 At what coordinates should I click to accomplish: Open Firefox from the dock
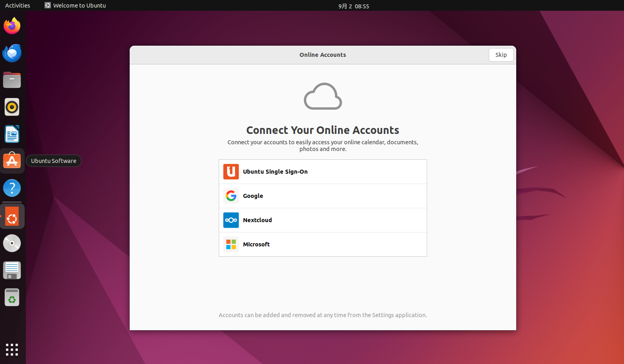[12, 26]
